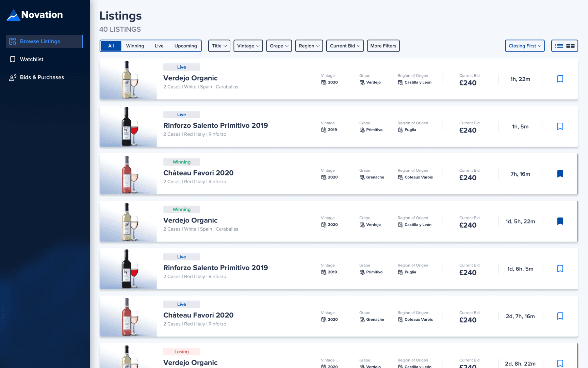
Task: Click the Live badge on the first Verdejo Organic listing
Action: coord(181,67)
